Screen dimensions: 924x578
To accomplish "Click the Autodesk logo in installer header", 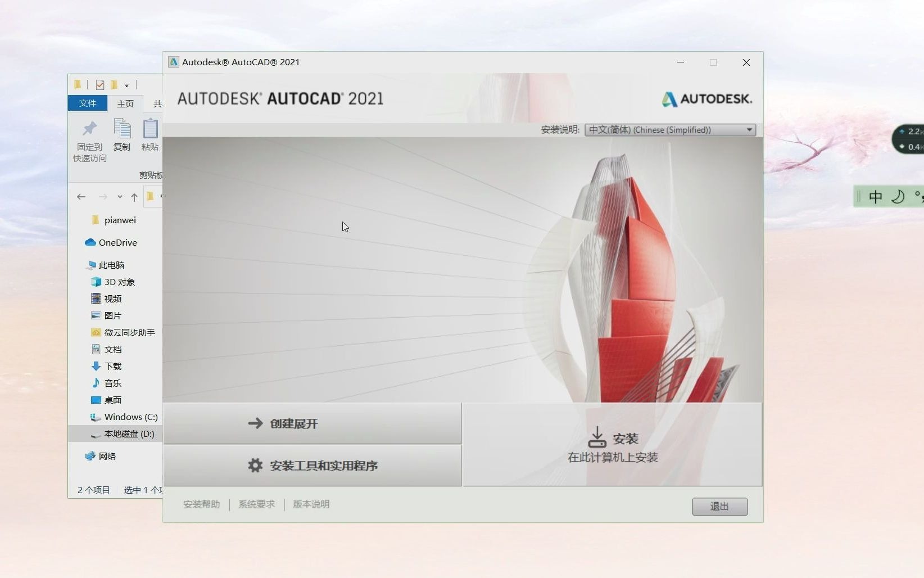I will tap(706, 99).
